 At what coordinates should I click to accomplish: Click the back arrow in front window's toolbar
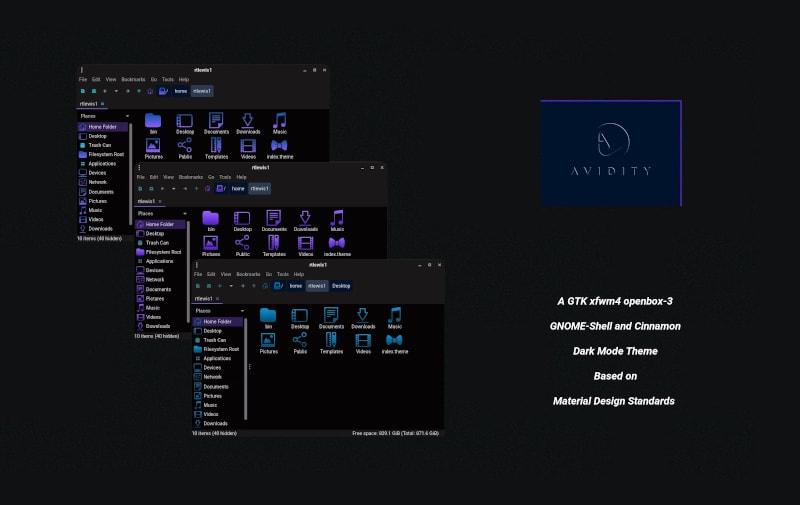tap(220, 286)
